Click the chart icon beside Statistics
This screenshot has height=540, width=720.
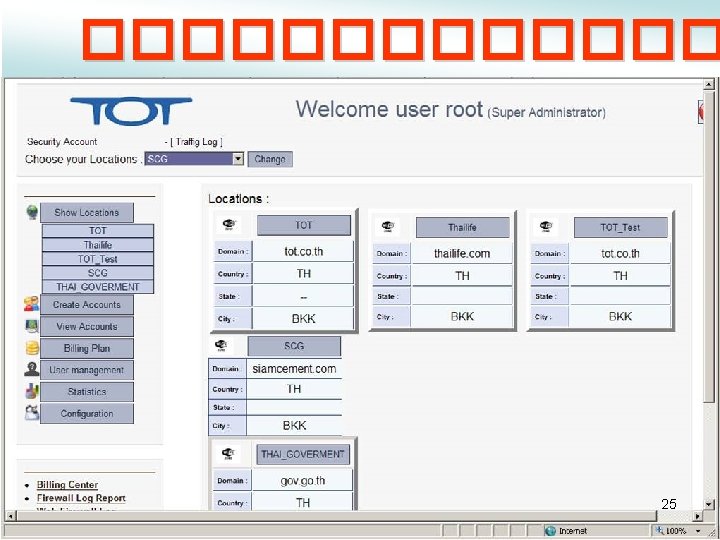[x=32, y=391]
